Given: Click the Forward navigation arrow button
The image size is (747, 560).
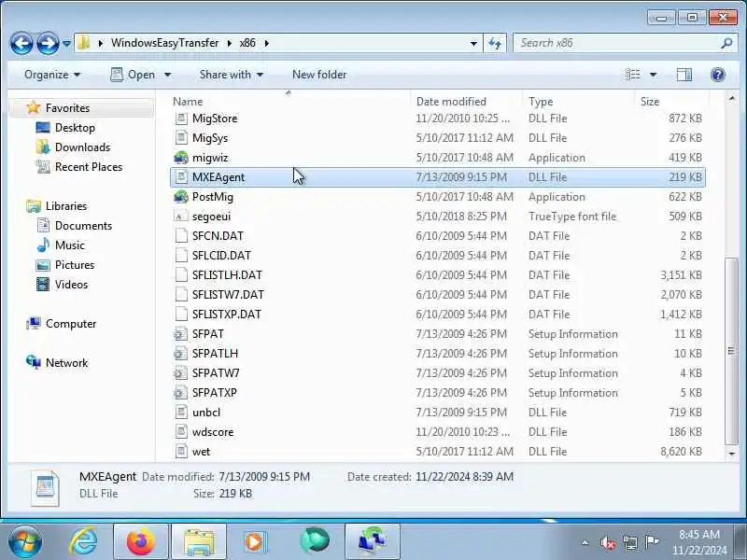Looking at the screenshot, I should coord(48,44).
